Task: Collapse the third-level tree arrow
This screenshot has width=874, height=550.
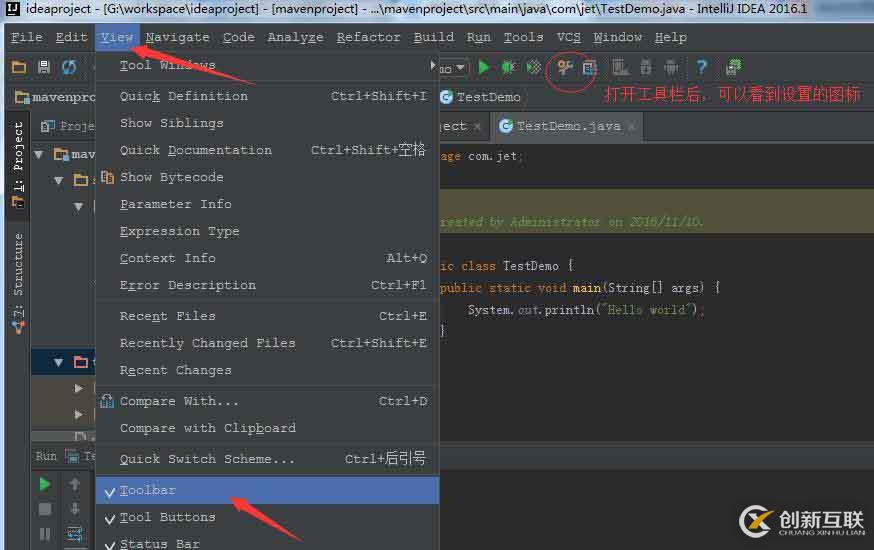Action: coord(79,207)
